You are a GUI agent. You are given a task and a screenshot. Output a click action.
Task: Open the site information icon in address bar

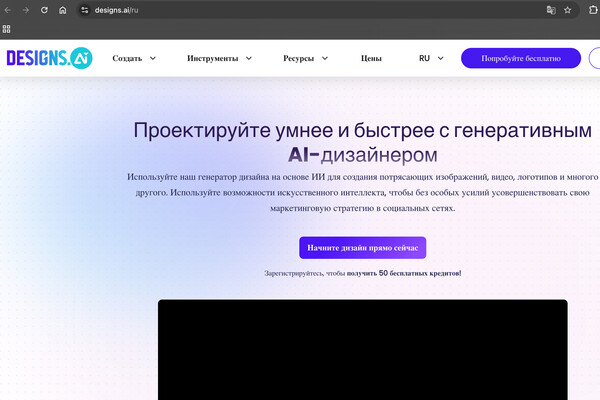(85, 9)
